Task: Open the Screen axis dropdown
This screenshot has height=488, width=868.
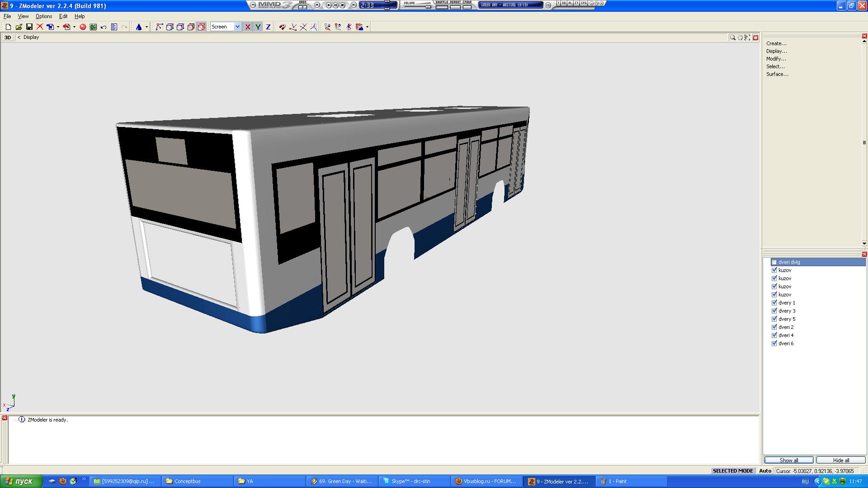Action: [237, 27]
